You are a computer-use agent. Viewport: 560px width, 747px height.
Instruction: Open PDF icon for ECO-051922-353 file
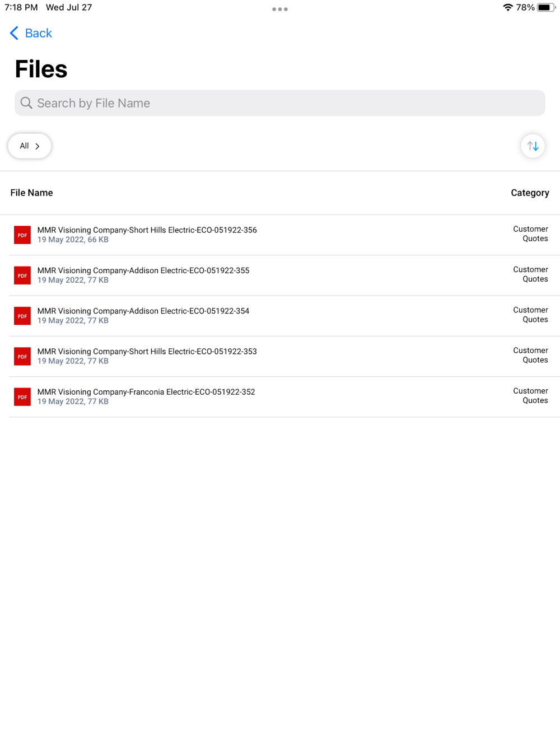[x=22, y=356]
